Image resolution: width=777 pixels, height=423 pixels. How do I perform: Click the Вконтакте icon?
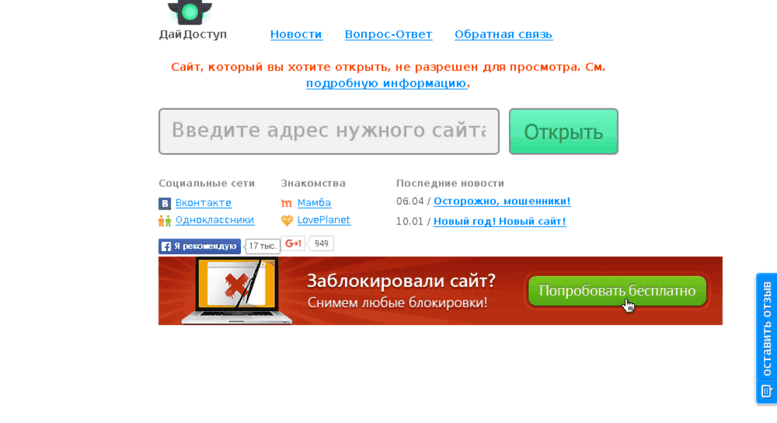pyautogui.click(x=165, y=203)
